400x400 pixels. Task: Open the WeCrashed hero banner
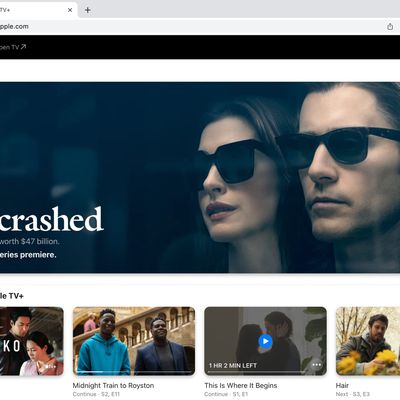(200, 177)
